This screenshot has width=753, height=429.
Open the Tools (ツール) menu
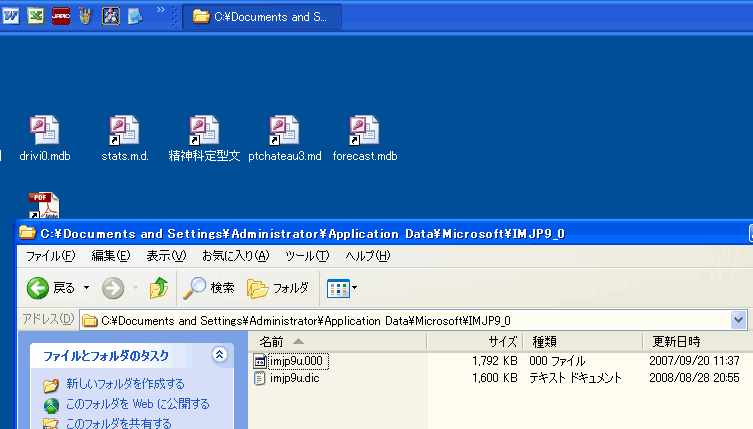tap(307, 256)
